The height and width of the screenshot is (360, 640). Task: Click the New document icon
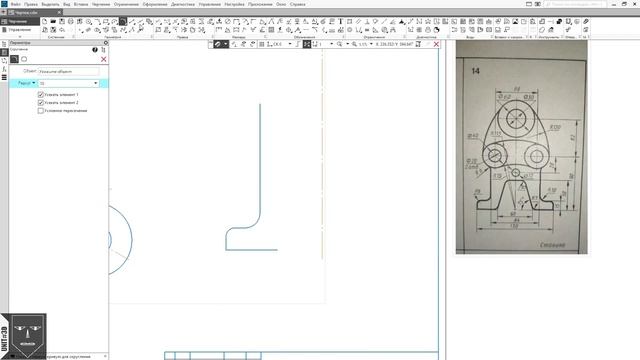44,21
